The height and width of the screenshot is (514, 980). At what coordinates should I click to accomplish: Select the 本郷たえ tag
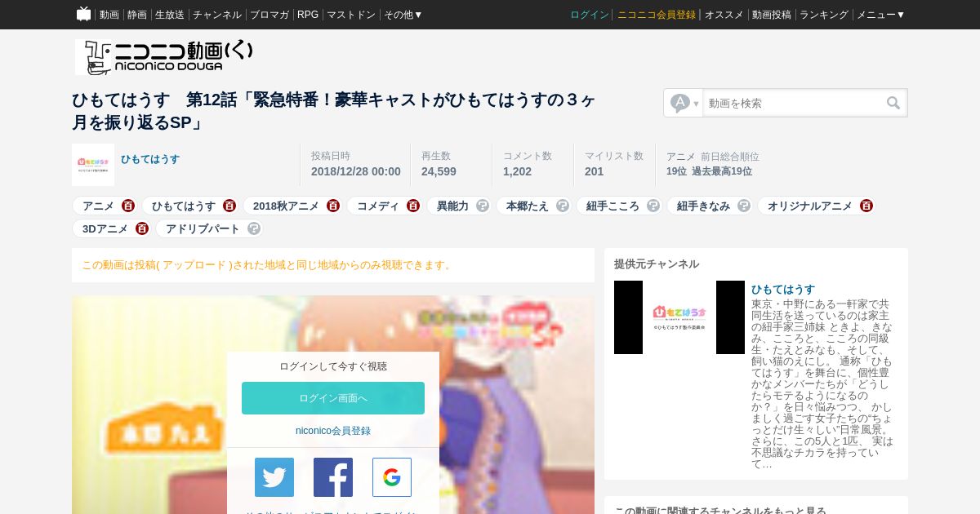point(528,206)
